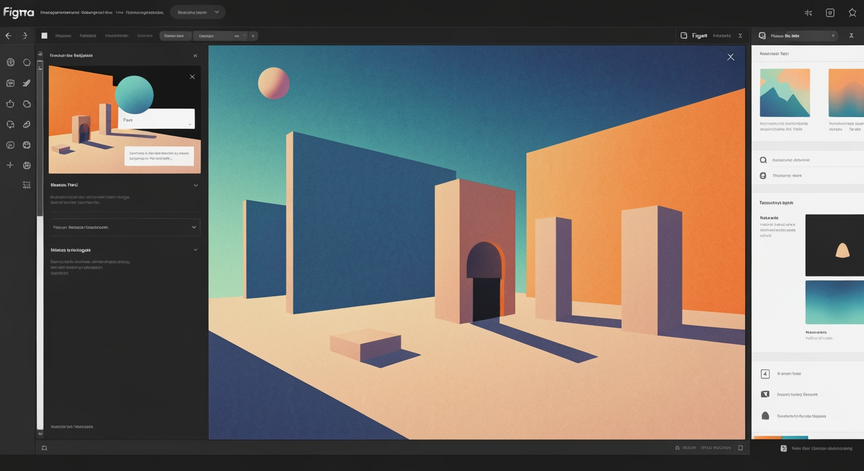Select the frame selection tool at toolbar bottom

(26, 185)
